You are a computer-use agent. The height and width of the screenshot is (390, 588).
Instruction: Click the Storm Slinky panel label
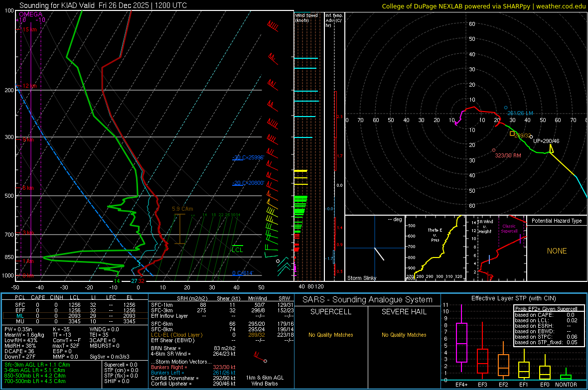coord(361,278)
